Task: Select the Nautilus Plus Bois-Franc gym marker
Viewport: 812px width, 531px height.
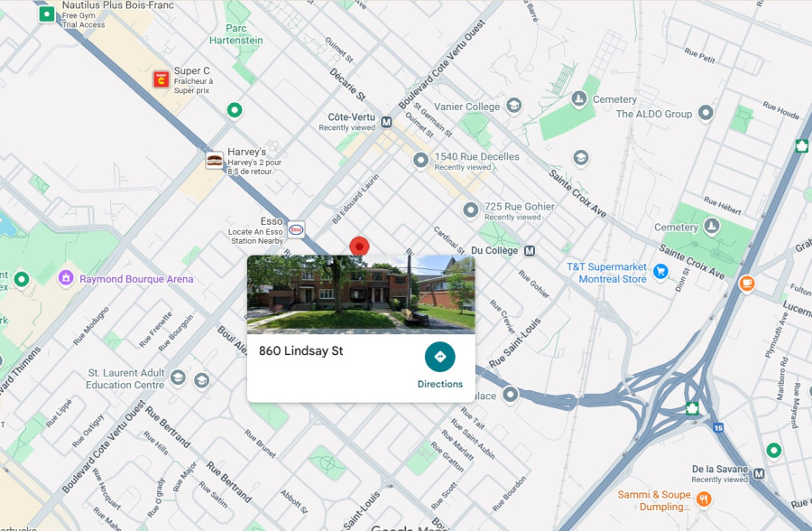Action: (47, 14)
